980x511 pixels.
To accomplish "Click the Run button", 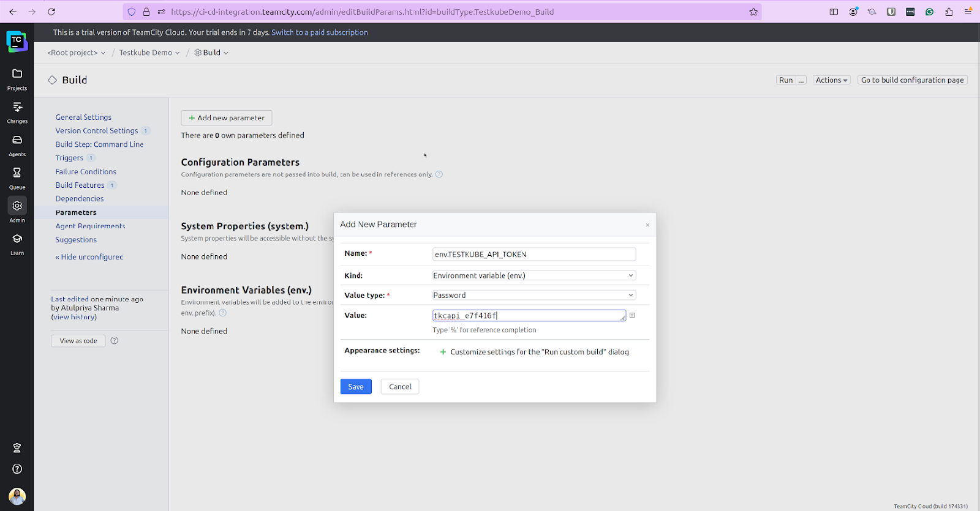I will point(786,80).
